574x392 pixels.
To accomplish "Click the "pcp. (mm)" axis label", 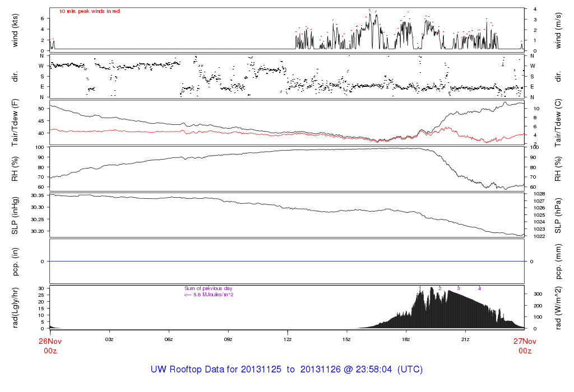I will pos(557,261).
